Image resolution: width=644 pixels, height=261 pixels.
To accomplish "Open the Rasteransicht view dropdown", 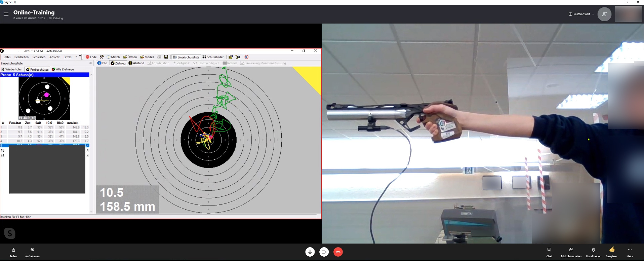I will pyautogui.click(x=581, y=14).
